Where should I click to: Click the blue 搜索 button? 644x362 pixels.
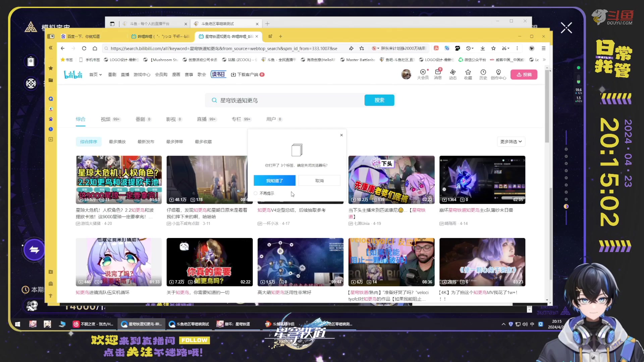[x=379, y=100]
